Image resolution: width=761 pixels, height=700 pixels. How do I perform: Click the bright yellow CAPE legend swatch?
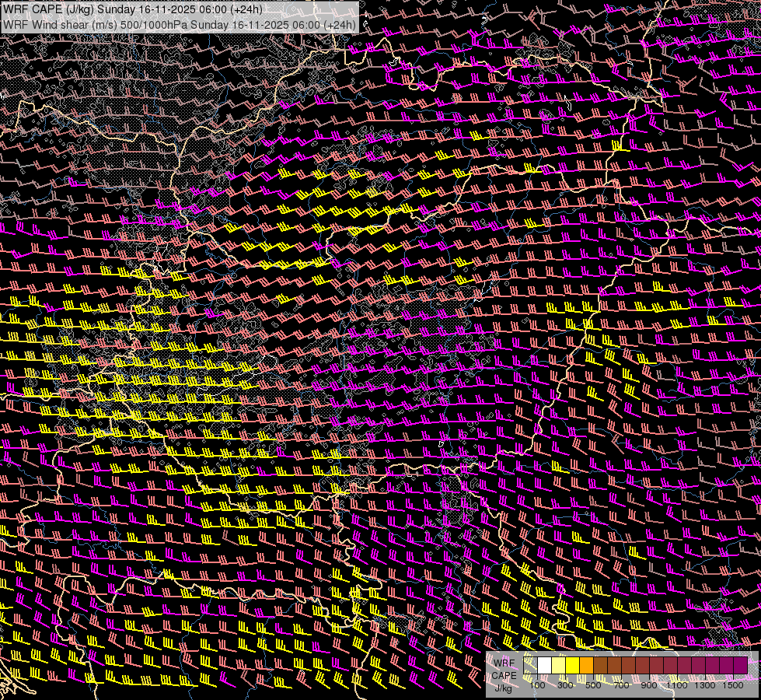[x=573, y=665]
